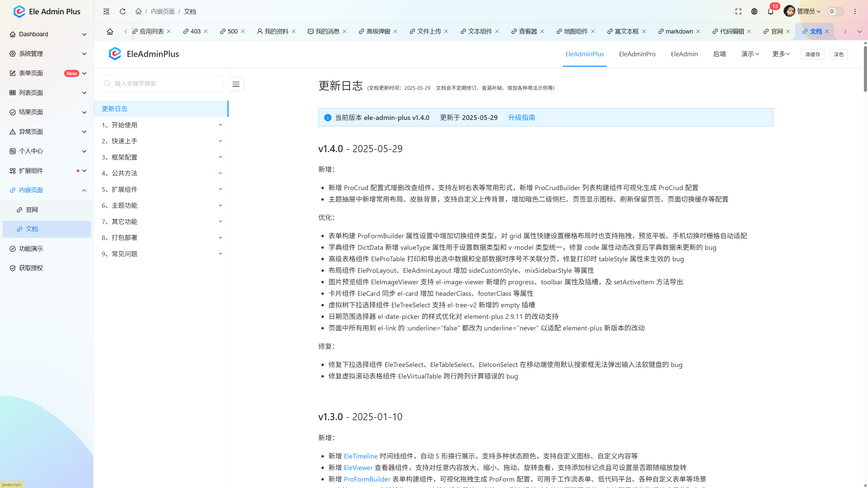This screenshot has width=868, height=488.
Task: Expand the 3、框架配置 docs section
Action: click(161, 157)
